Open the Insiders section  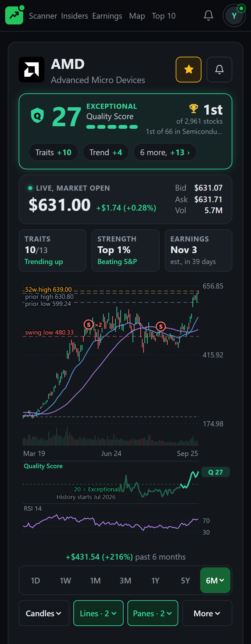coord(75,16)
